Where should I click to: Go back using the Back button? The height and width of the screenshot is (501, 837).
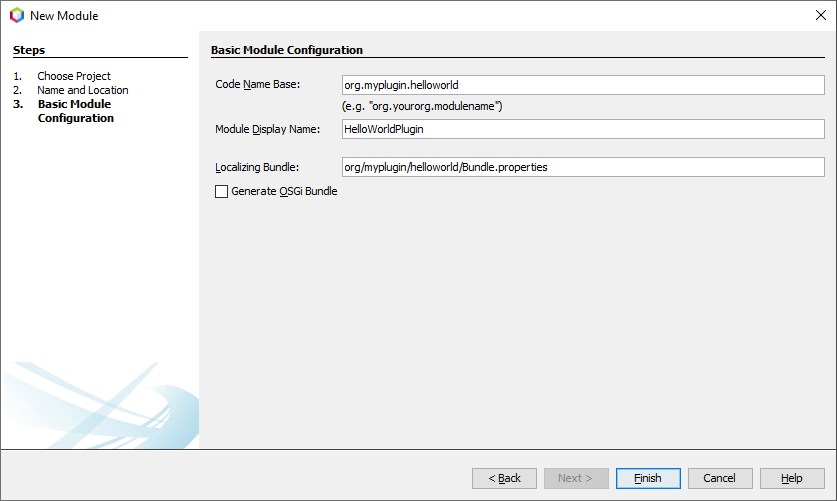pos(504,478)
